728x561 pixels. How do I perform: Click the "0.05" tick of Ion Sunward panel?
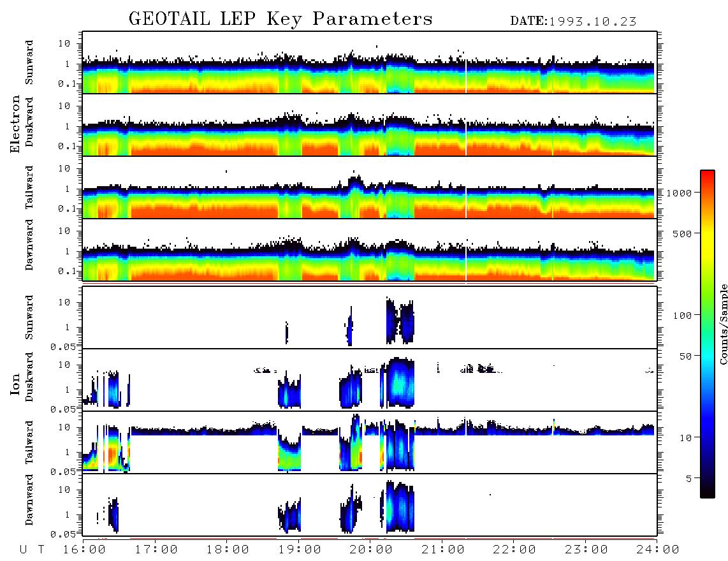(x=63, y=346)
